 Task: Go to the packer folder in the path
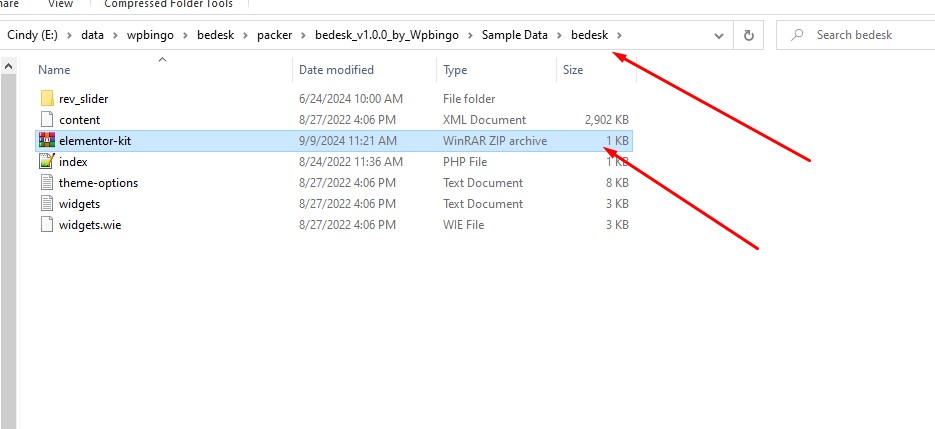274,35
